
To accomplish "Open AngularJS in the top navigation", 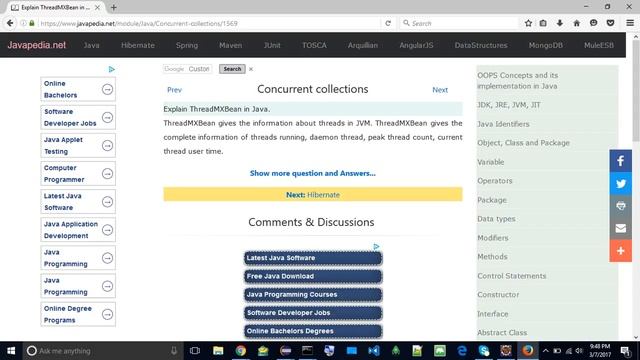I will click(416, 45).
